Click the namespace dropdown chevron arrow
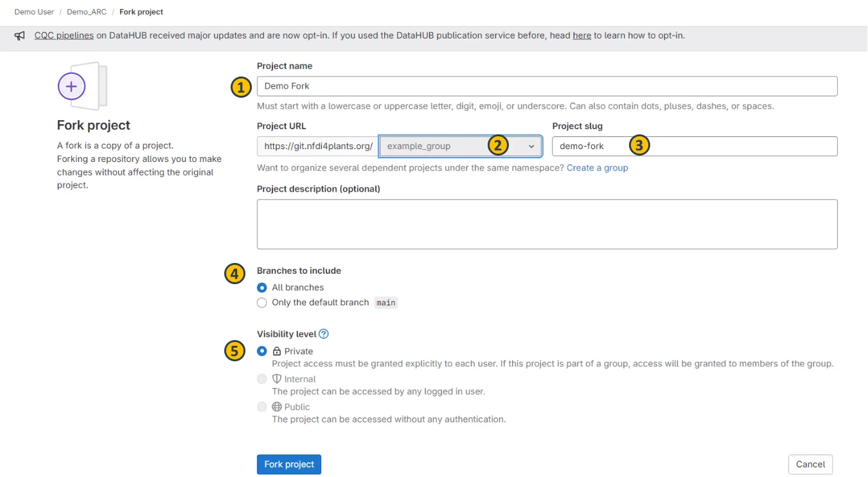This screenshot has width=868, height=477. (x=531, y=147)
